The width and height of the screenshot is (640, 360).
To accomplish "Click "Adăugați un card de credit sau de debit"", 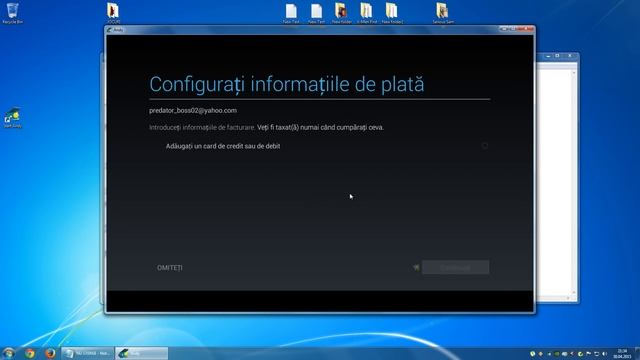I will point(223,146).
